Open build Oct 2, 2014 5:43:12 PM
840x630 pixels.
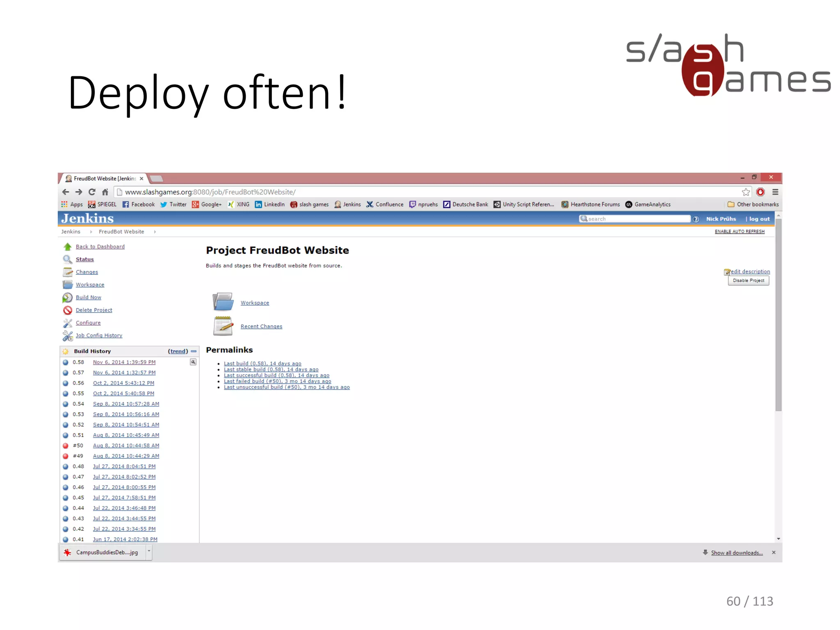(123, 383)
